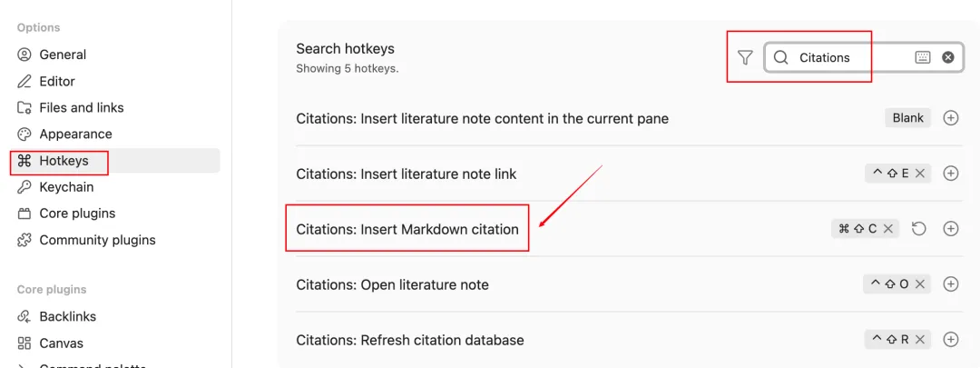980x368 pixels.
Task: Remove the Ctrl Shift O hotkey
Action: click(x=920, y=284)
